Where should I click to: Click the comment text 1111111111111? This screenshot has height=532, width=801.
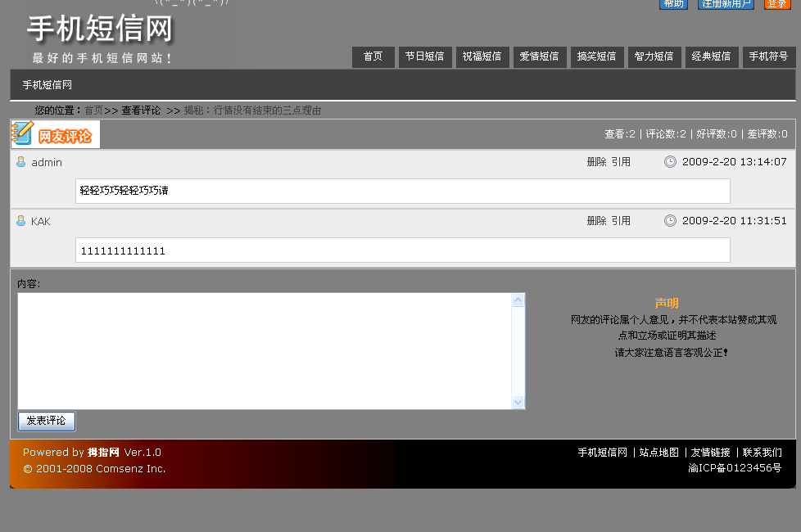click(123, 251)
